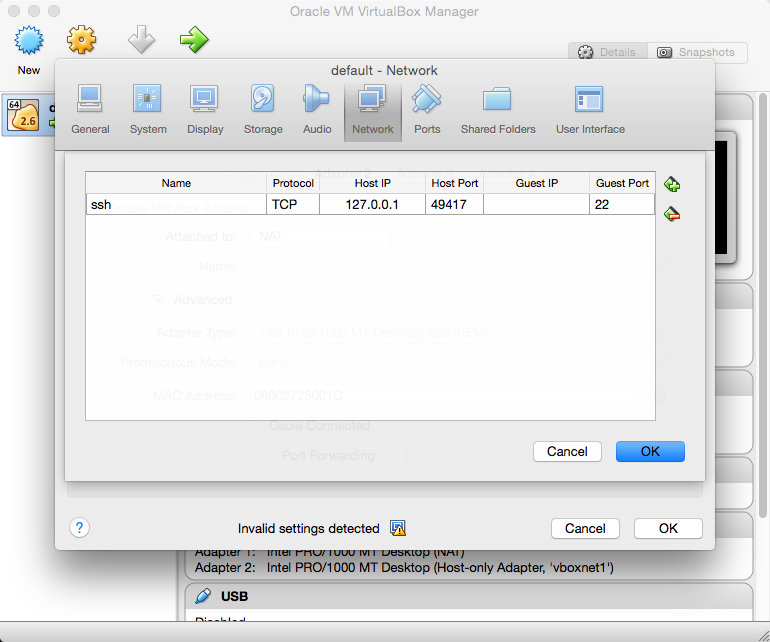The width and height of the screenshot is (770, 642).
Task: Confirm port forwarding rules with blue OK
Action: coord(650,451)
